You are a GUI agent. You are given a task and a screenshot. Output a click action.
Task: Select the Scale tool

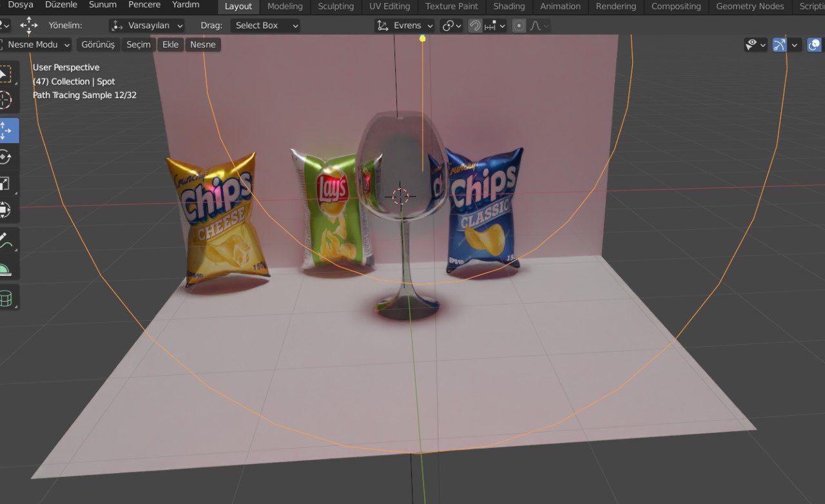(5, 184)
